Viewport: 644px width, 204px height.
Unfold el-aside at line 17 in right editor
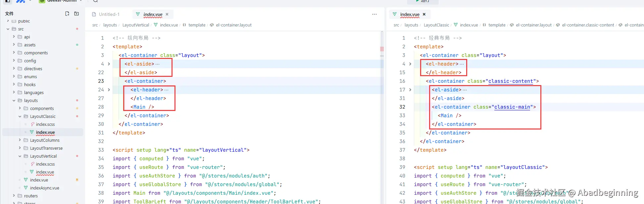[x=410, y=90]
